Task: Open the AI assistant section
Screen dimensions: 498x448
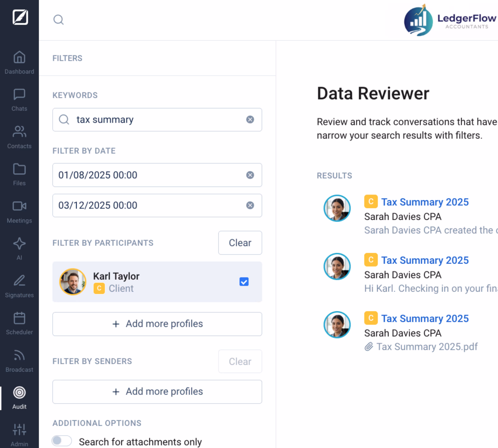Action: [x=19, y=249]
